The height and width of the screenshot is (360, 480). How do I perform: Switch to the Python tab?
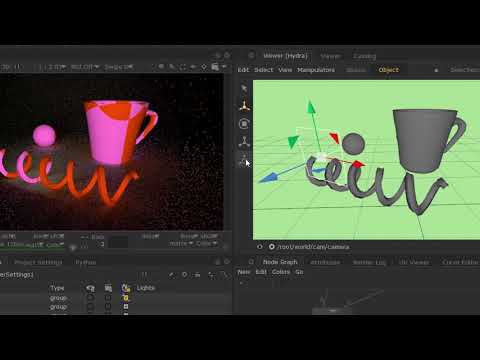pyautogui.click(x=86, y=262)
